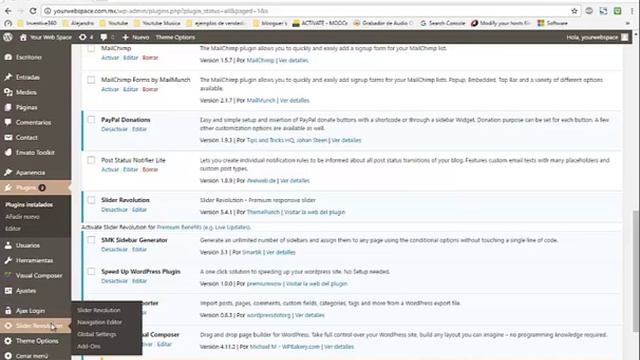
Task: Edit SMK Sidebar Generator via Editar
Action: pyautogui.click(x=139, y=249)
